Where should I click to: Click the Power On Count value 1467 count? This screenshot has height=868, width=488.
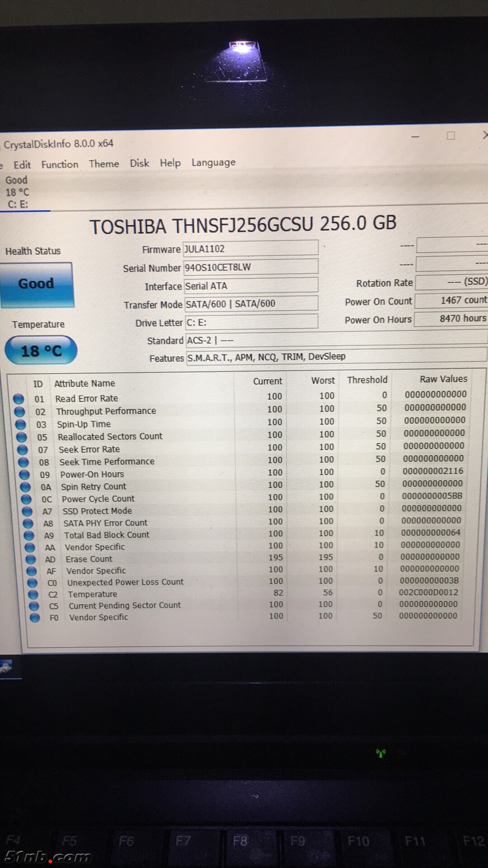pos(451,301)
